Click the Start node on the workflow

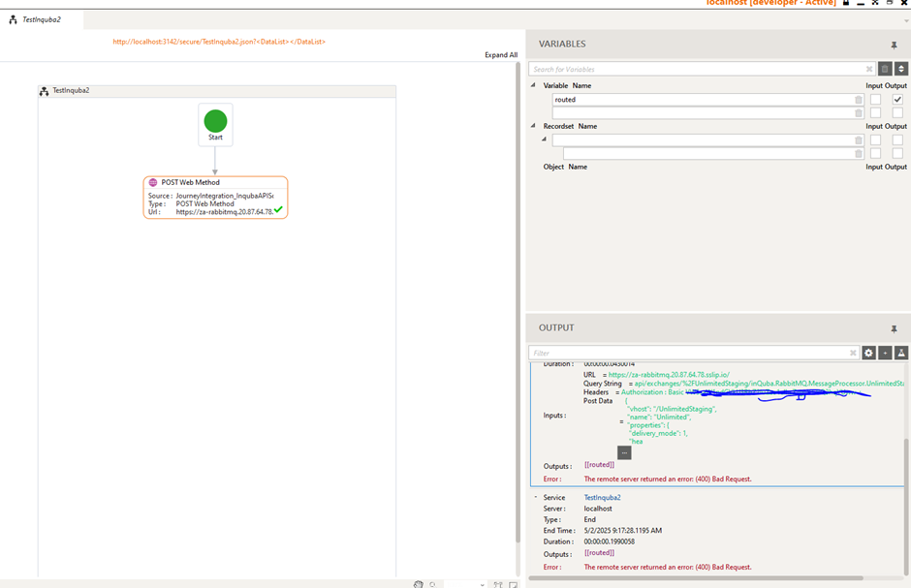[215, 125]
